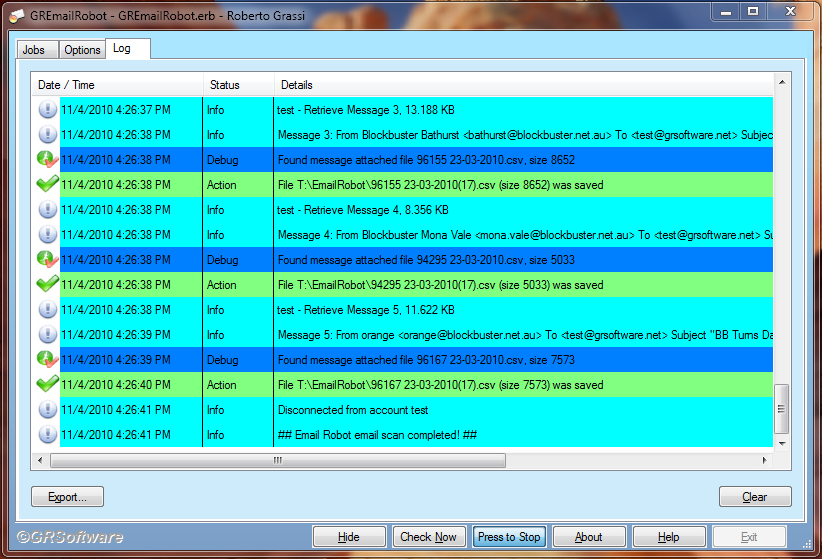Viewport: 822px width, 559px height.
Task: Click the debug icon for file 96155 row
Action: [47, 160]
